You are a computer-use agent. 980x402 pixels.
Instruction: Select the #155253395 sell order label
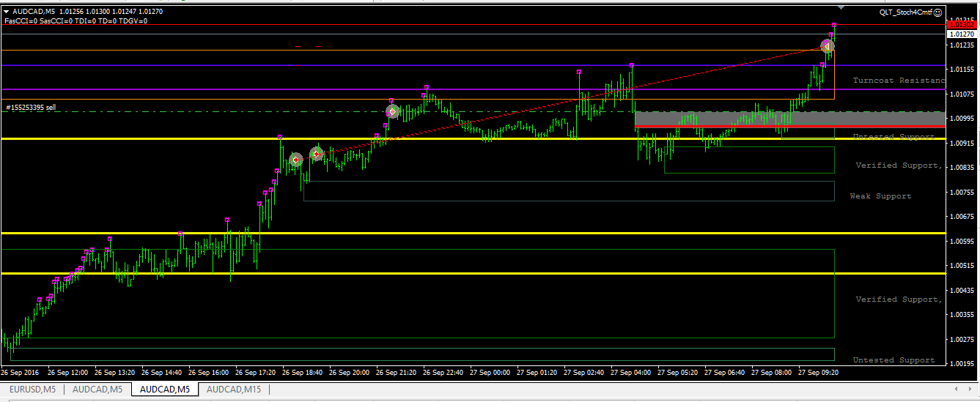[x=30, y=108]
